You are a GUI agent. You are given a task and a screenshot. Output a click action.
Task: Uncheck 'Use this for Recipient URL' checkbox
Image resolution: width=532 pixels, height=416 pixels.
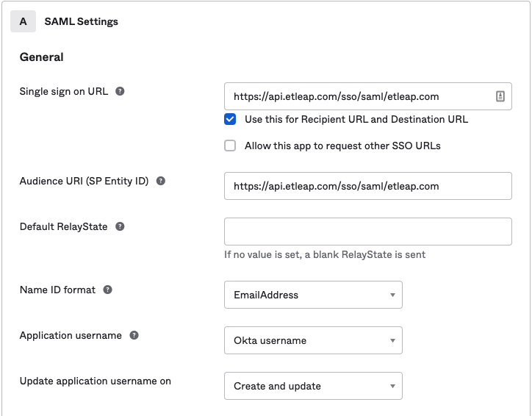(230, 119)
